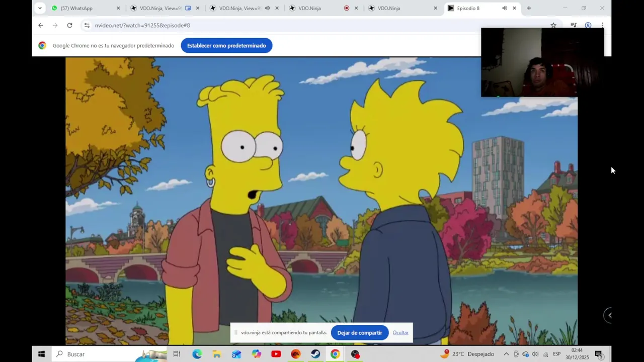This screenshot has width=644, height=362.
Task: Click Dejar de compartir button
Action: pos(359,333)
